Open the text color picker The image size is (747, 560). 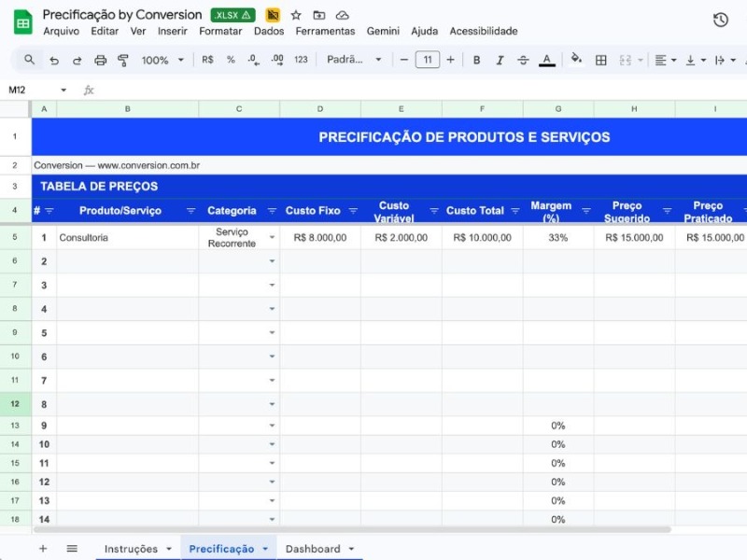click(546, 60)
